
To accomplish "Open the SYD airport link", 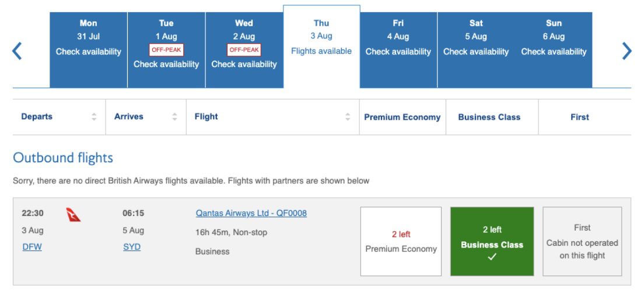I will tap(132, 247).
